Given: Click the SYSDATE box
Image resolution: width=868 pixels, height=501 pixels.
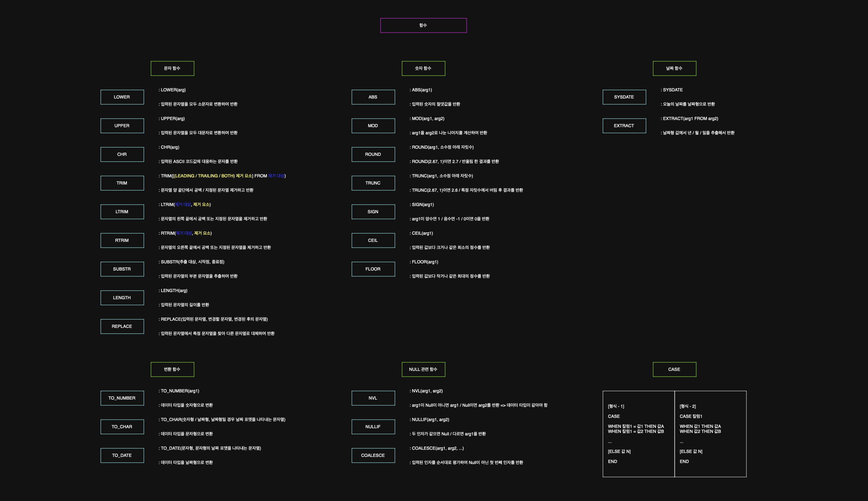Looking at the screenshot, I should click(624, 97).
